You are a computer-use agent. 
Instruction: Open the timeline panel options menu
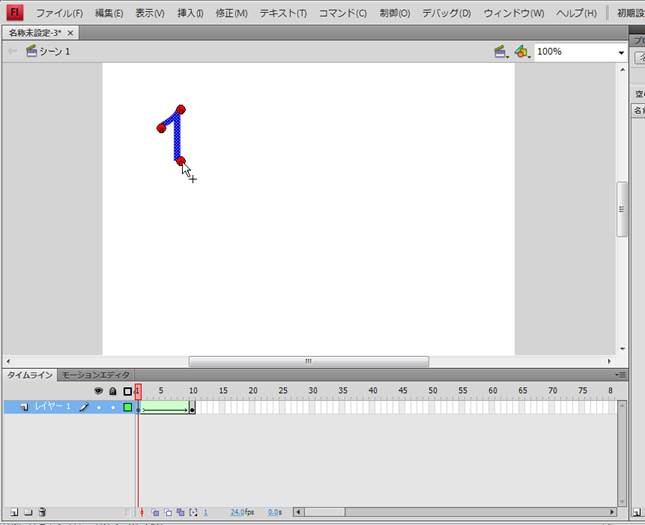pos(621,375)
